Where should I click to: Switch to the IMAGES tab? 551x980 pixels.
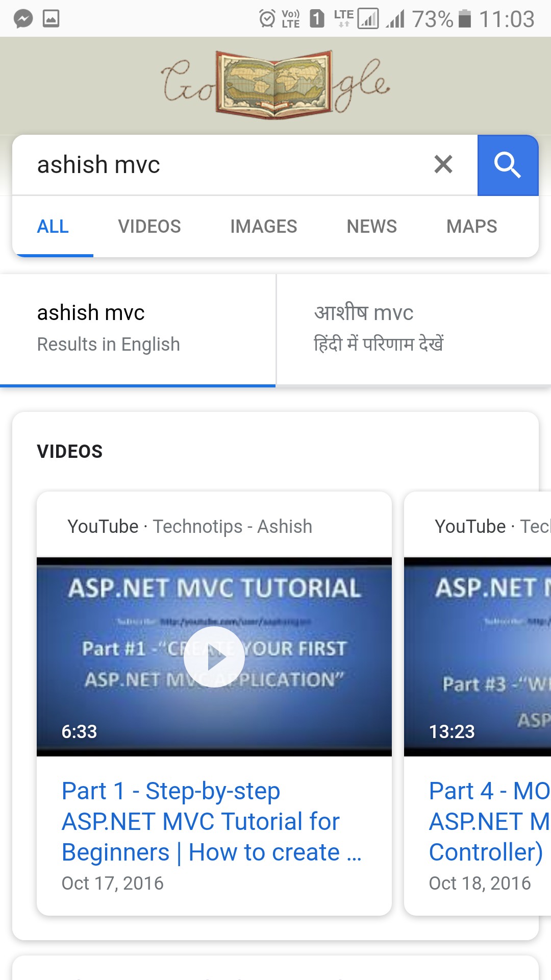tap(264, 227)
